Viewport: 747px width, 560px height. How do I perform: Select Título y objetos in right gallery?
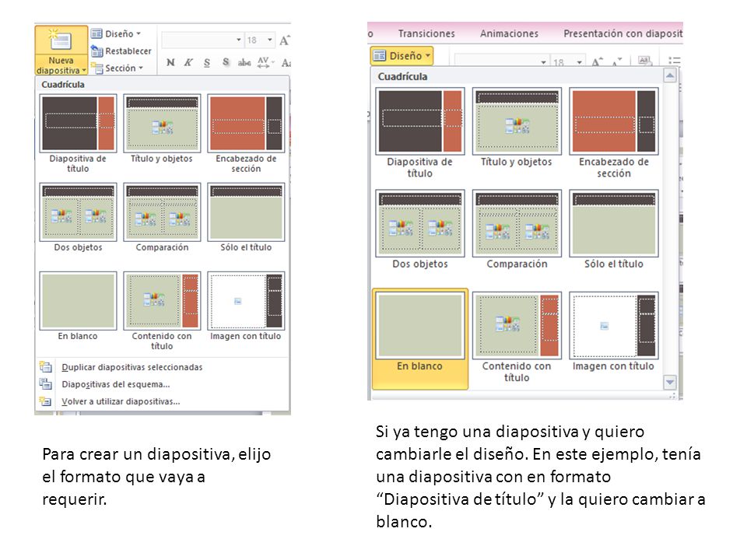[517, 128]
